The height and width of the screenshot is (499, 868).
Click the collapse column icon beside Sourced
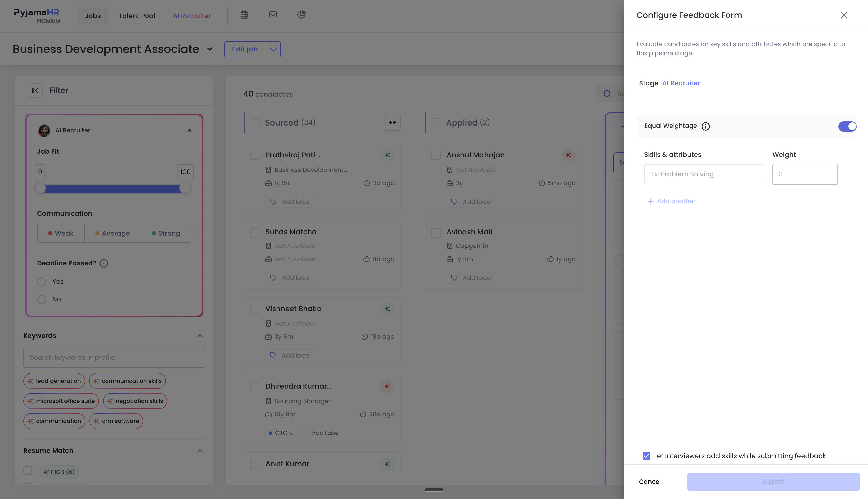pos(392,123)
